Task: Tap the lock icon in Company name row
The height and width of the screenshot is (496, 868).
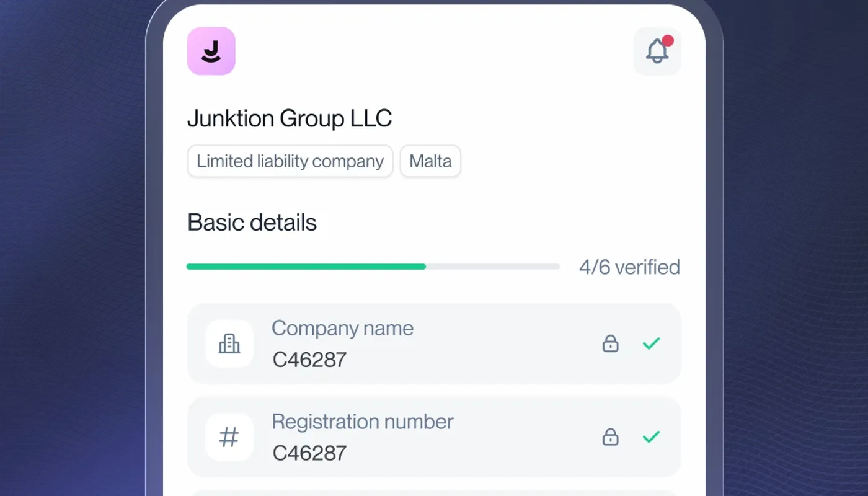Action: [x=611, y=343]
